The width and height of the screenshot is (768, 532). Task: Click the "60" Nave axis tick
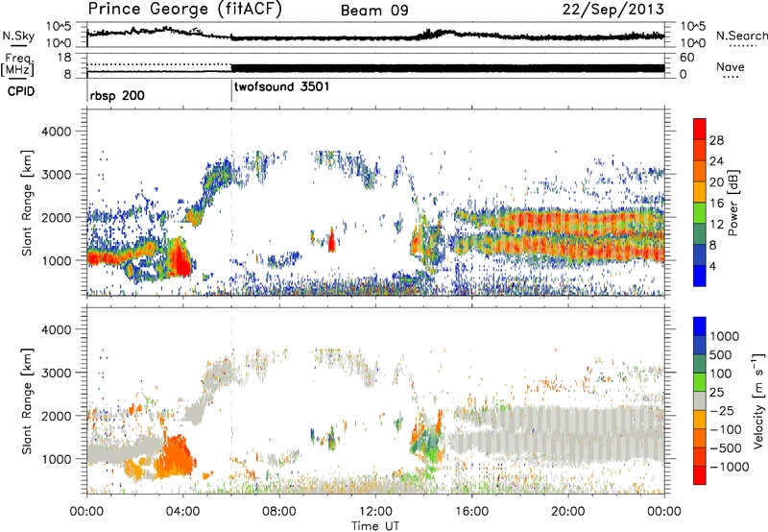coord(686,58)
